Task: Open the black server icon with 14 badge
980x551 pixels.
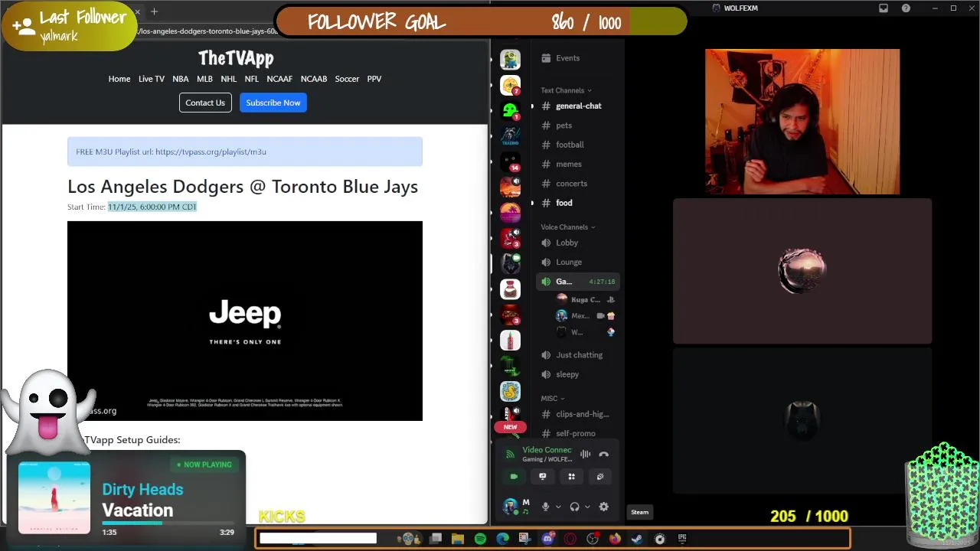Action: [x=510, y=161]
